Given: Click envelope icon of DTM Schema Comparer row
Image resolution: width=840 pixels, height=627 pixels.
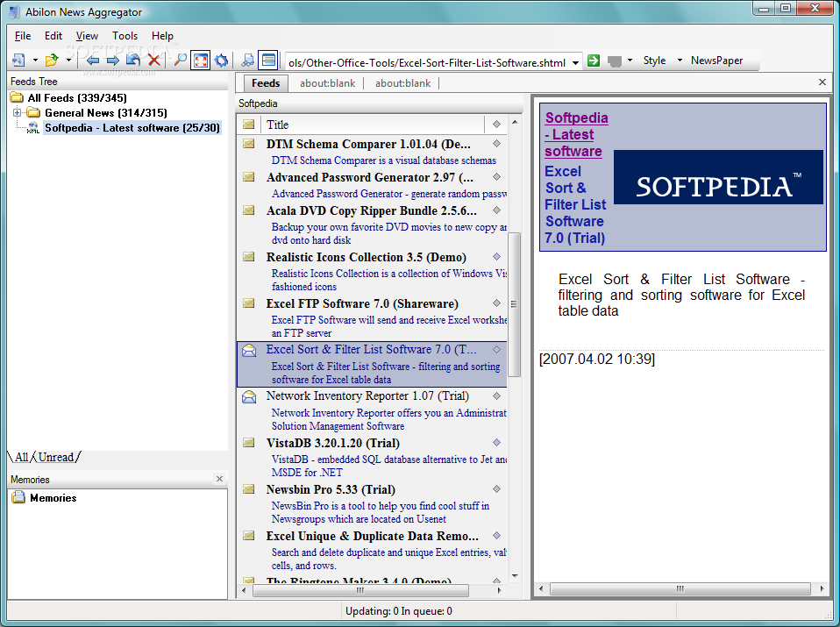Looking at the screenshot, I should coord(248,144).
